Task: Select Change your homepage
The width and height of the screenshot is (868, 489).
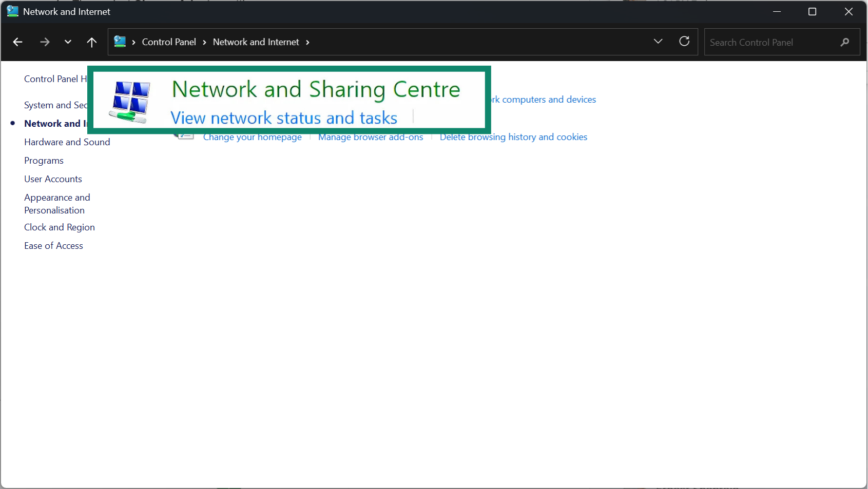Action: click(x=252, y=137)
